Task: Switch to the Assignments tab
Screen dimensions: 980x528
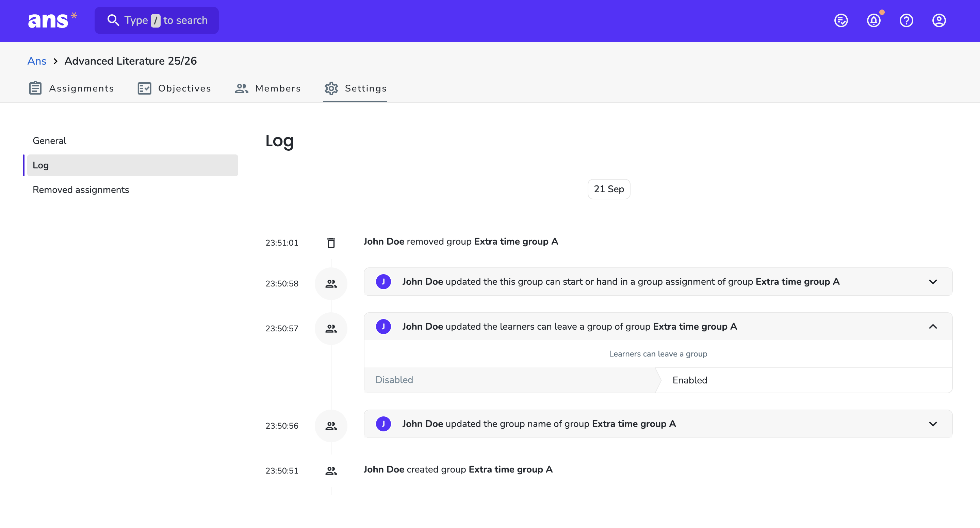Action: pyautogui.click(x=71, y=88)
